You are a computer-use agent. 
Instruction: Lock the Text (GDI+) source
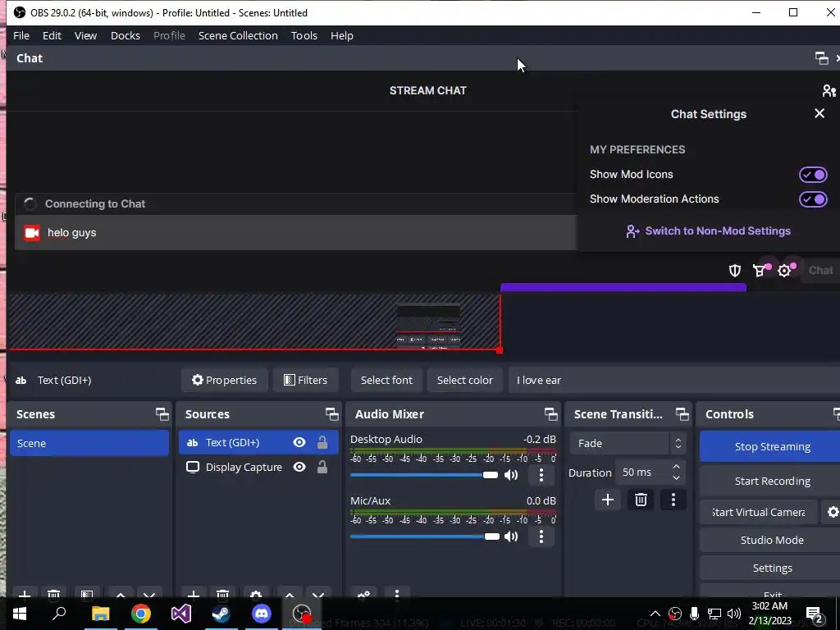coord(322,442)
